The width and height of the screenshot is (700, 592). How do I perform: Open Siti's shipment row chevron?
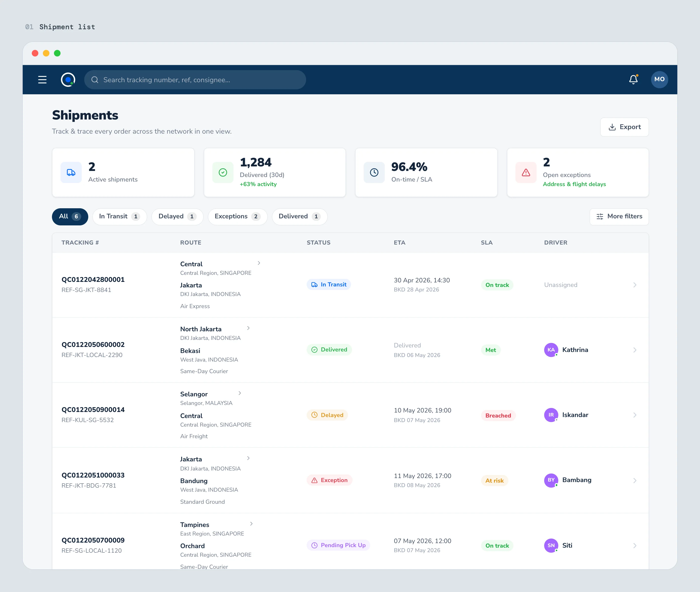tap(634, 546)
